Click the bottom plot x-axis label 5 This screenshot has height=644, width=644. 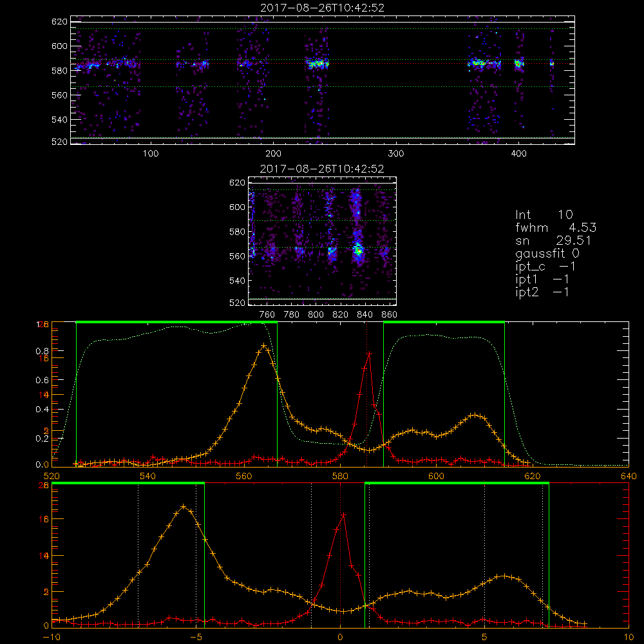coord(484,638)
